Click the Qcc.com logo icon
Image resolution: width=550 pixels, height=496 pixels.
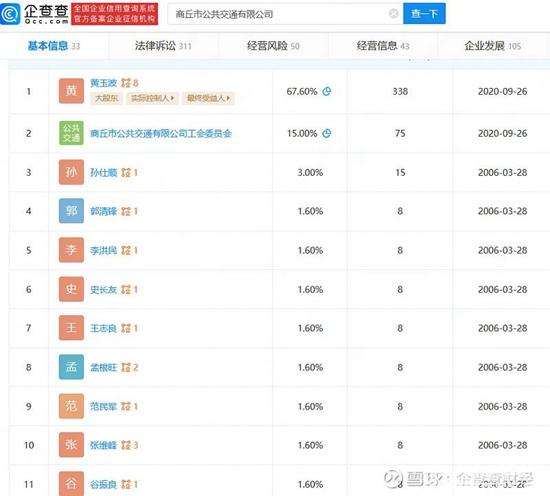(x=11, y=14)
